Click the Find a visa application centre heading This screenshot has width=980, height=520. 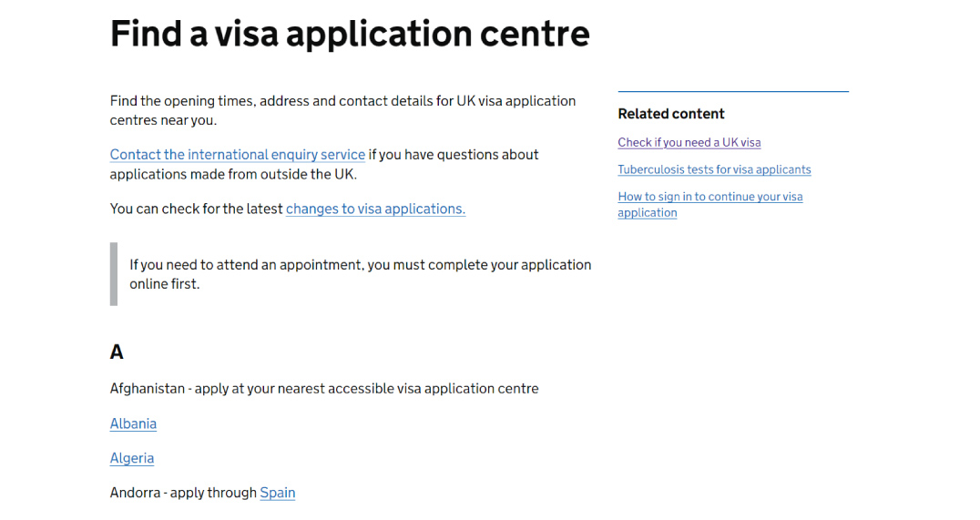350,34
